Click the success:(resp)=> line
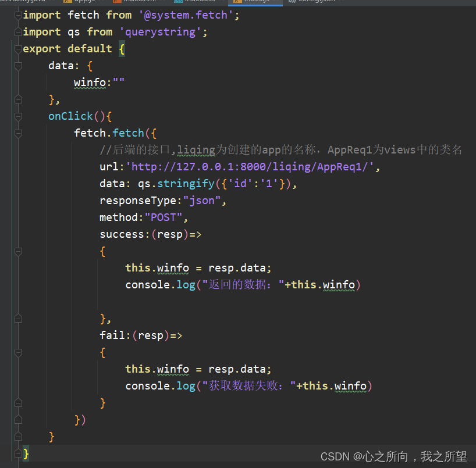The image size is (476, 468). (x=151, y=234)
